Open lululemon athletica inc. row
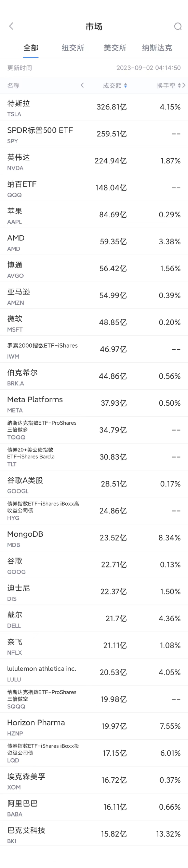Image resolution: width=188 pixels, height=868 pixels. 94,672
